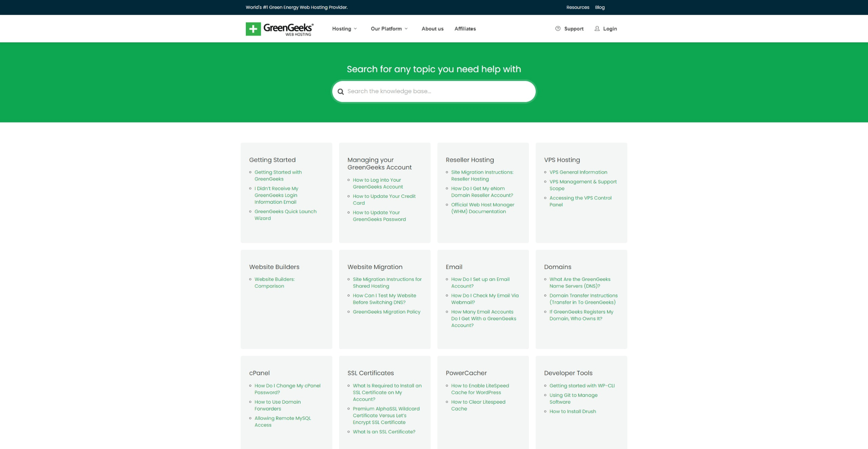This screenshot has width=868, height=449.
Task: Click the Support link text
Action: (x=574, y=29)
